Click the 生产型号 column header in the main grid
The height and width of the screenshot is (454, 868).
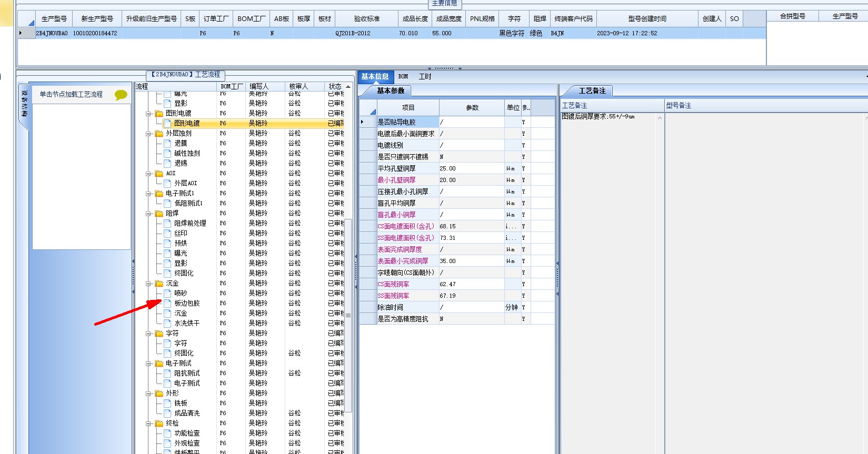[54, 18]
